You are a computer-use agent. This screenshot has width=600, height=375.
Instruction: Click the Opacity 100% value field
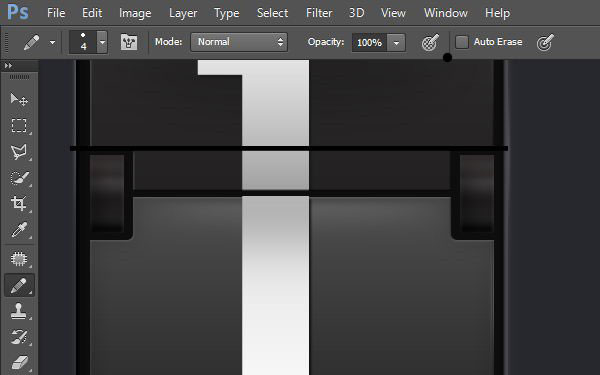tap(370, 43)
